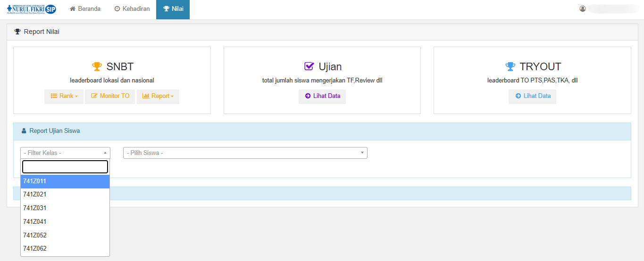
Task: Click the blue TRYOUT trophy icon
Action: click(510, 66)
